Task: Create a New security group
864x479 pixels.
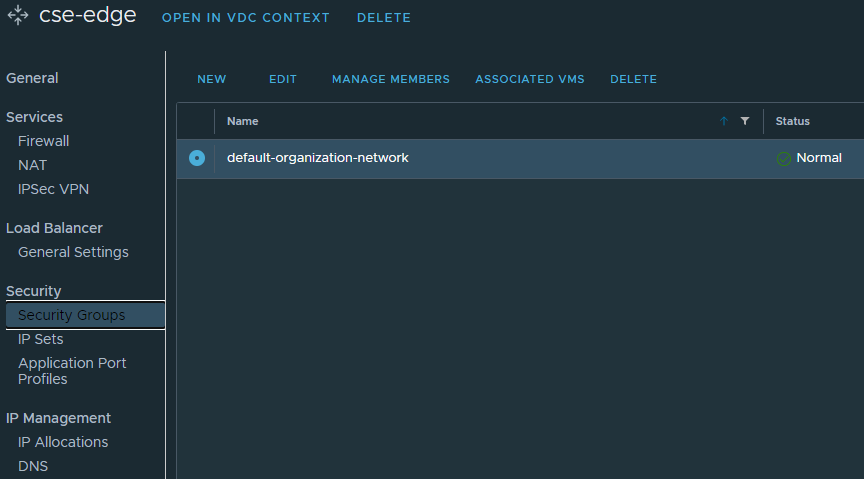Action: pyautogui.click(x=212, y=79)
